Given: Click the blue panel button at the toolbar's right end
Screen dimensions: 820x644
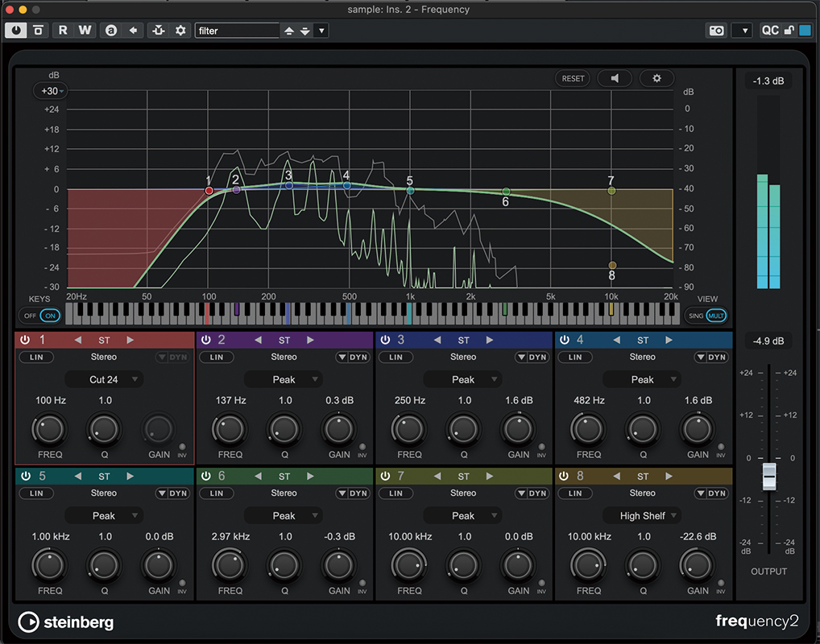Looking at the screenshot, I should 806,31.
